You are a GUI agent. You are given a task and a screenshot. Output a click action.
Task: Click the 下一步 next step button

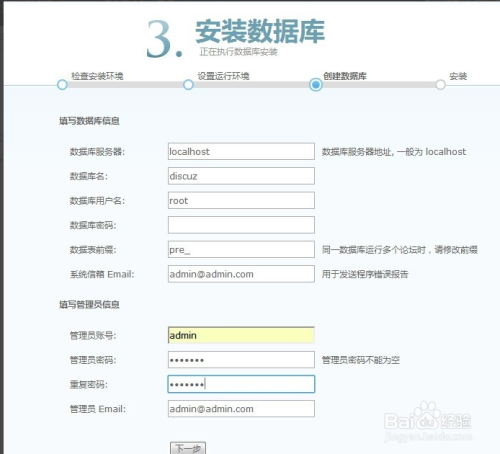click(188, 448)
